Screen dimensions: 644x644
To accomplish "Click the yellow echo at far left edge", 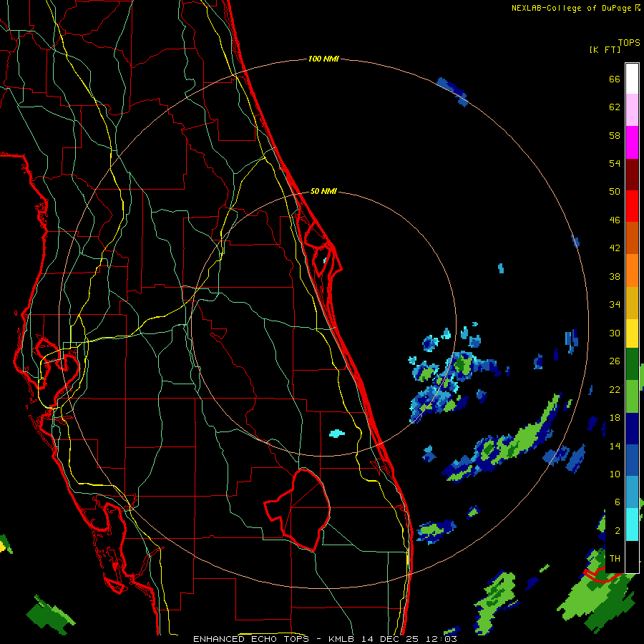I will point(2,547).
